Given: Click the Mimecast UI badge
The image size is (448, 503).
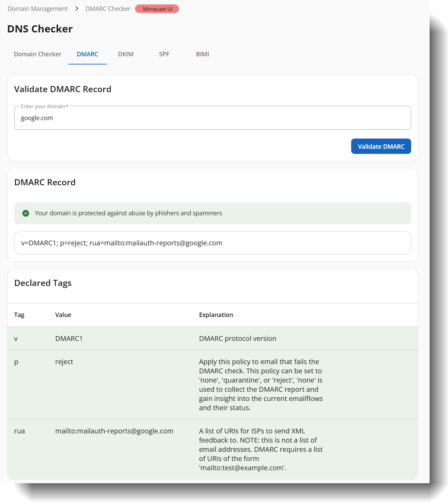Looking at the screenshot, I should (x=157, y=9).
